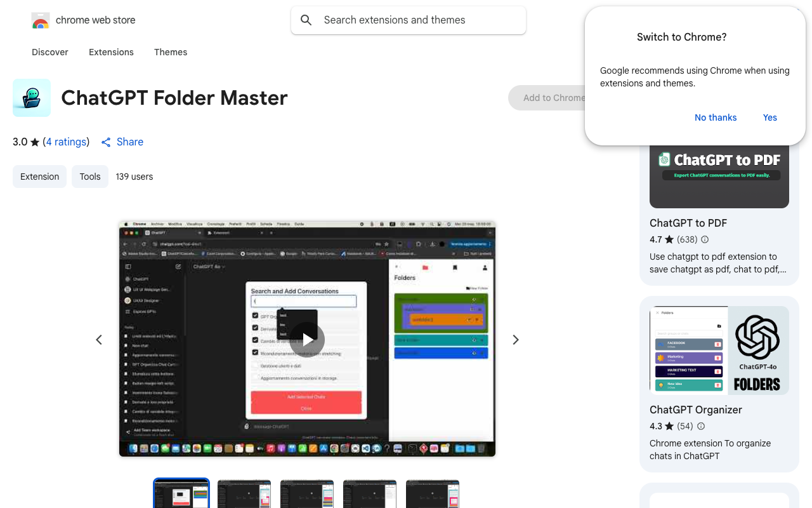Click ChatGPT Organizer description text
The height and width of the screenshot is (508, 812).
(710, 450)
